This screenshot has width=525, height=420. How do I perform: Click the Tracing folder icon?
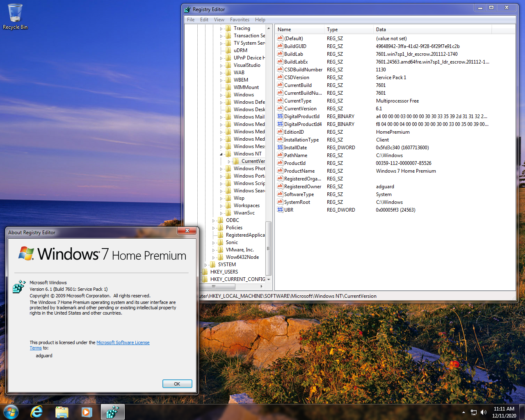coord(228,28)
